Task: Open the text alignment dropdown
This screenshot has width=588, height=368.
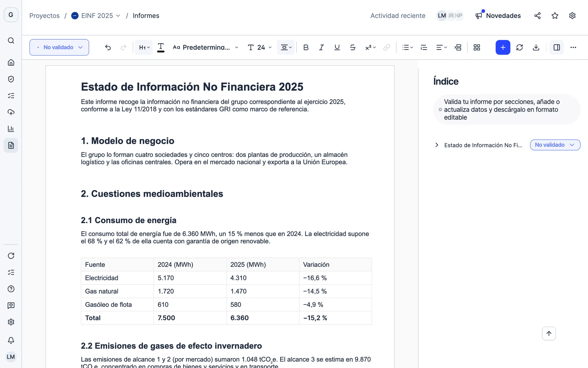Action: 441,47
